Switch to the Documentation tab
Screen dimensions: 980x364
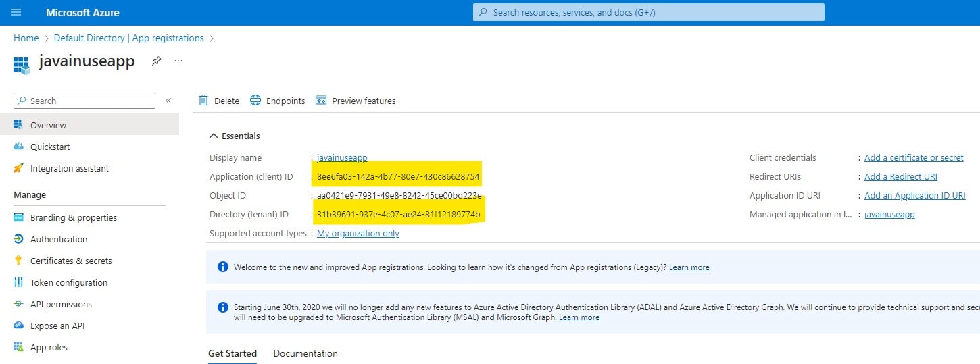point(305,353)
